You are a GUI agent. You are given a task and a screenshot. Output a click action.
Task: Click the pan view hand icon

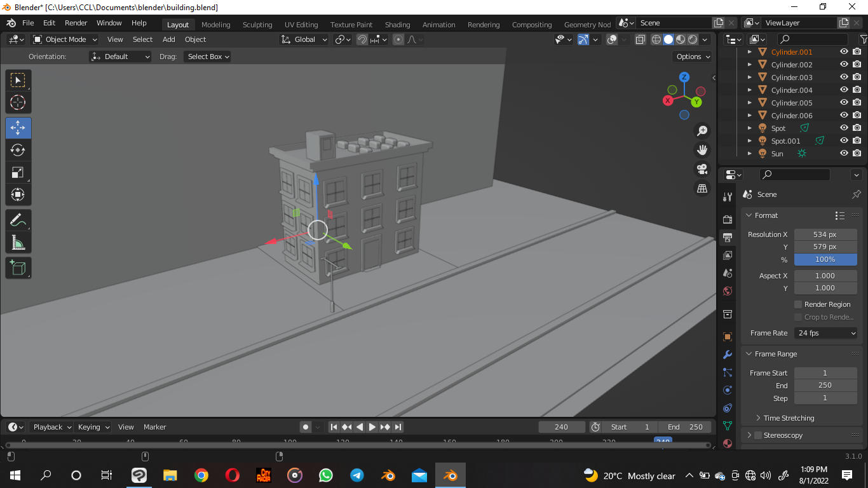[702, 150]
